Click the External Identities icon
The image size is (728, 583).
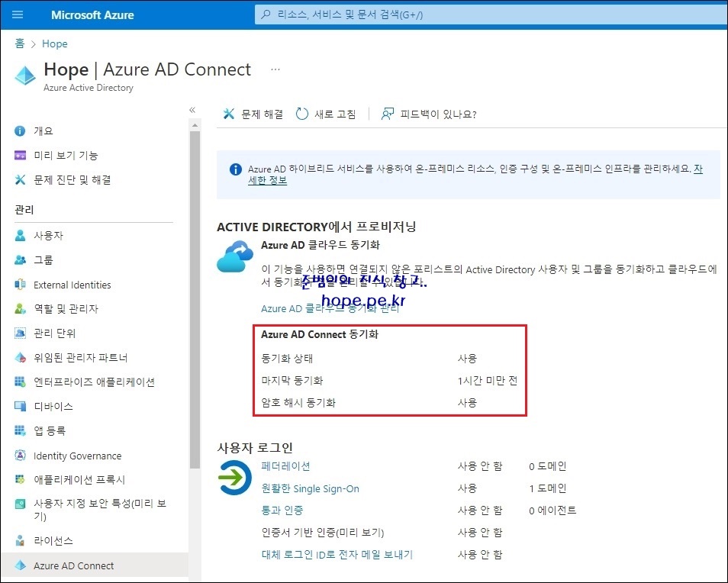[x=20, y=285]
